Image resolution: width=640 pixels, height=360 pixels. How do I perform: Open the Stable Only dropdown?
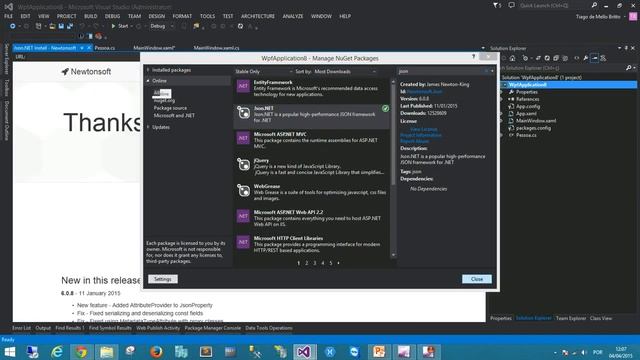(x=264, y=71)
